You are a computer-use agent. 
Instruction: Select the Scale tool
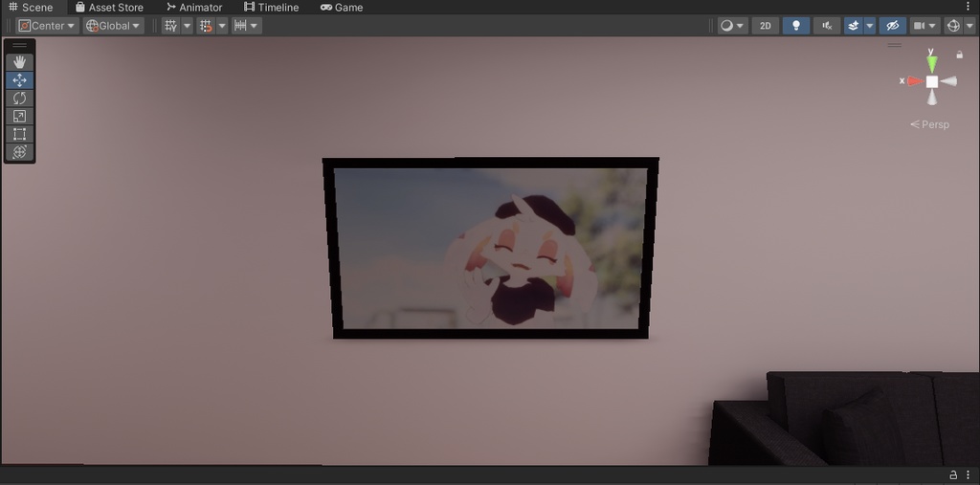tap(19, 117)
